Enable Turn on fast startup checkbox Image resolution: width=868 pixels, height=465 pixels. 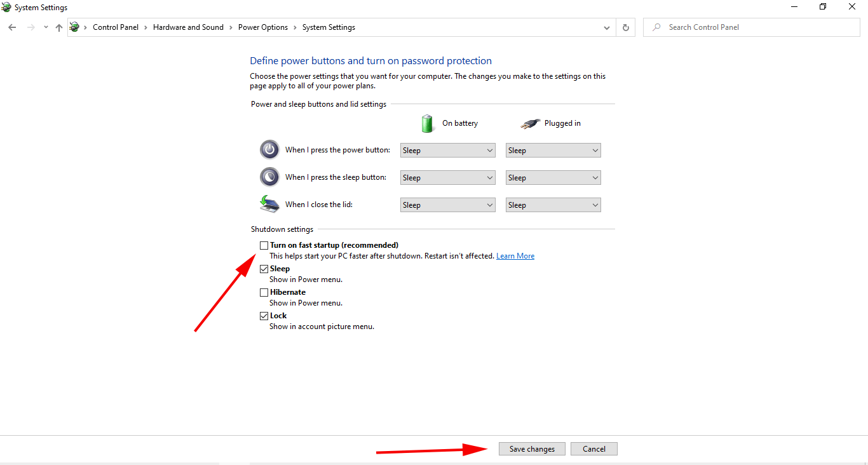[264, 245]
